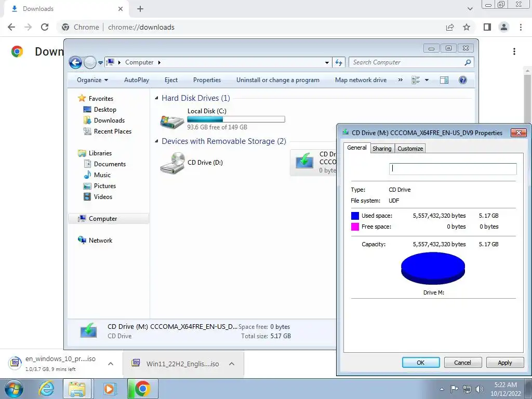Image resolution: width=532 pixels, height=399 pixels.
Task: Click Map network drive
Action: pos(361,80)
